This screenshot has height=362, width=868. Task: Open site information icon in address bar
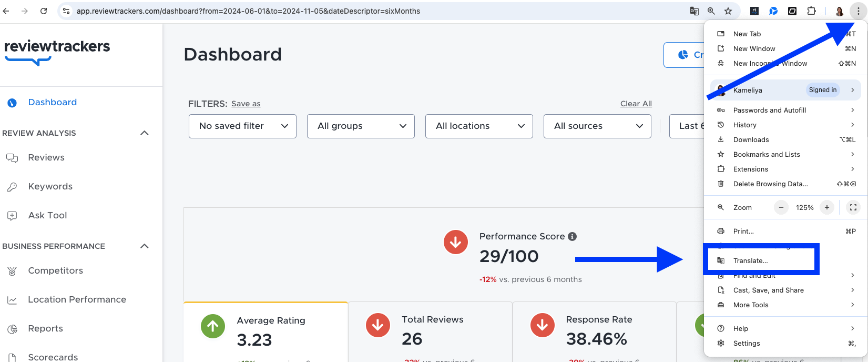click(x=66, y=11)
